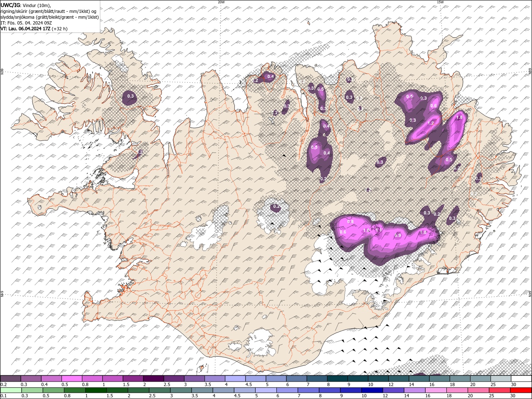Screen dimensions: 532x399
Task: Select the white 30 mm snow legend swatch
Action: 521,378
